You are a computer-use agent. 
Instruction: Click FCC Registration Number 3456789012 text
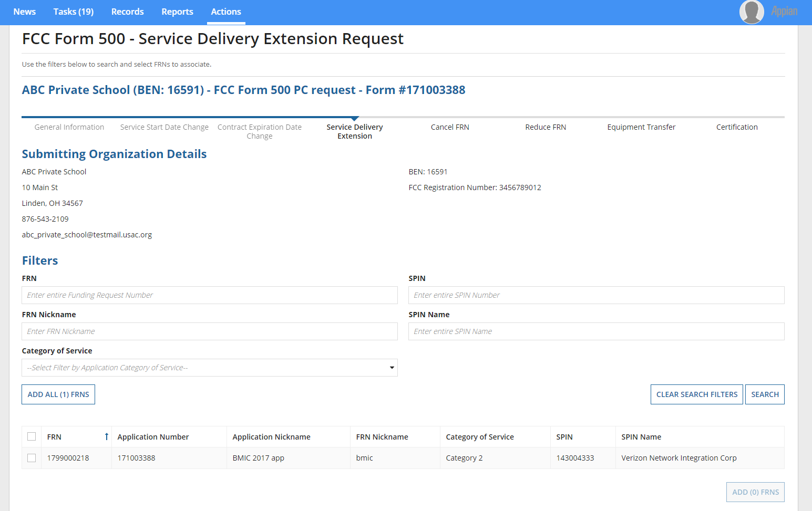coord(475,187)
